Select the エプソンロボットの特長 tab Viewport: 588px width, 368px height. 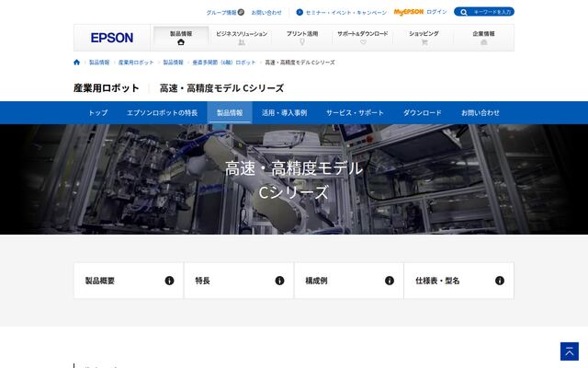[x=162, y=112]
